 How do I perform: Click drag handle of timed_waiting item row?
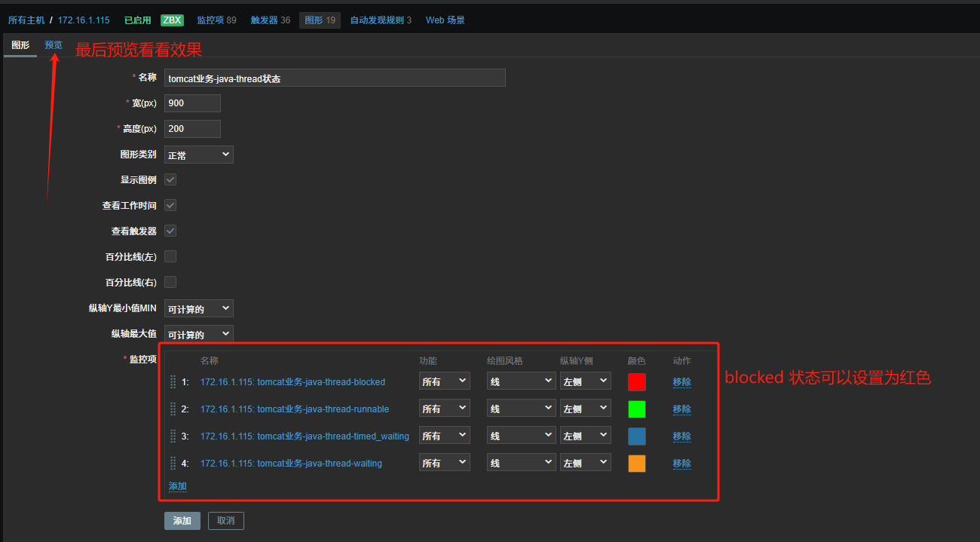pos(173,436)
